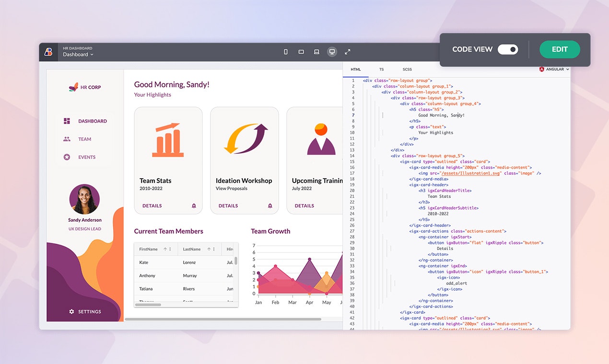Open the Dashboard page dropdown
This screenshot has width=609, height=364.
click(x=78, y=55)
